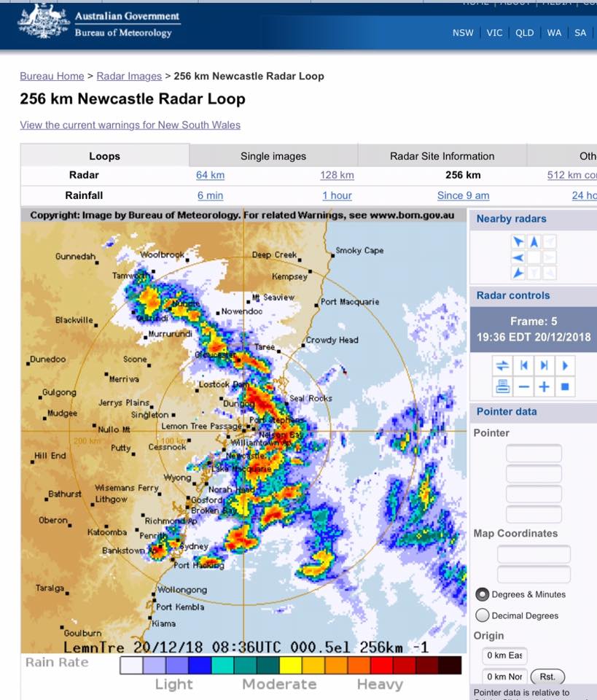Open the 1 hour rainfall link

pos(337,195)
